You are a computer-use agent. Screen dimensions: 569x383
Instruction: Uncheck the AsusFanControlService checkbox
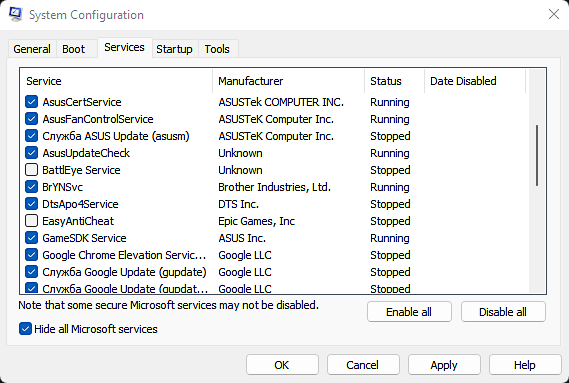click(x=32, y=119)
